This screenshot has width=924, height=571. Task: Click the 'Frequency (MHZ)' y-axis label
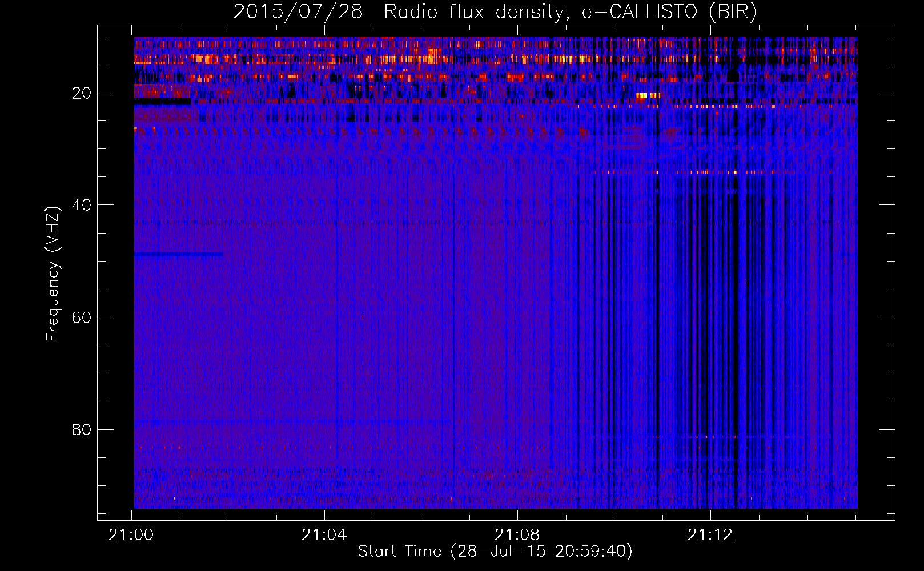tap(53, 274)
